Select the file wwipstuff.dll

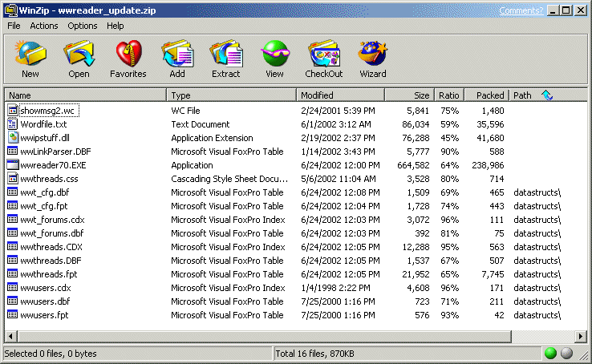[45, 138]
